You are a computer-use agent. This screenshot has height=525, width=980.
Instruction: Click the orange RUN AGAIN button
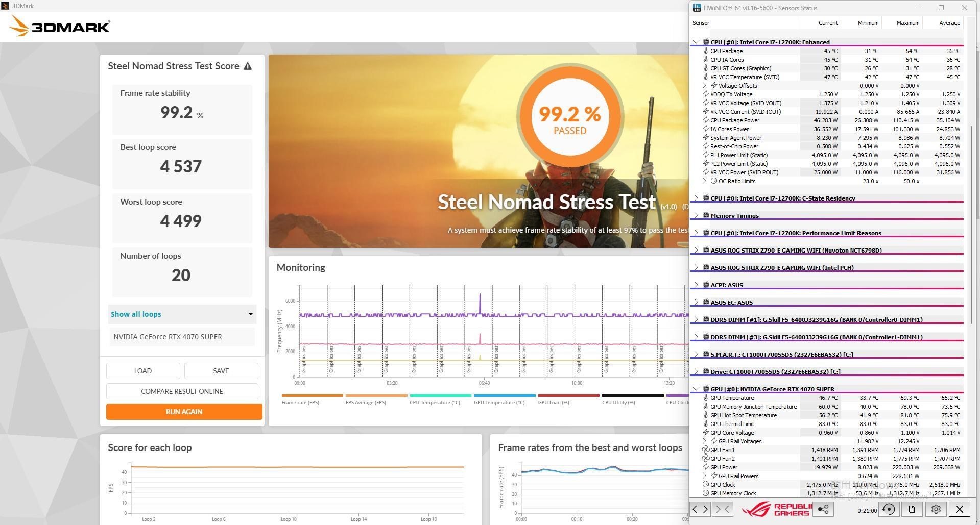184,412
